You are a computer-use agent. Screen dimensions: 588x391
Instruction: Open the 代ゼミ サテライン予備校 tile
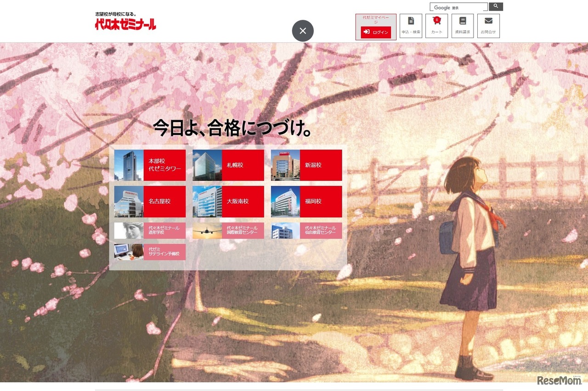tap(150, 252)
